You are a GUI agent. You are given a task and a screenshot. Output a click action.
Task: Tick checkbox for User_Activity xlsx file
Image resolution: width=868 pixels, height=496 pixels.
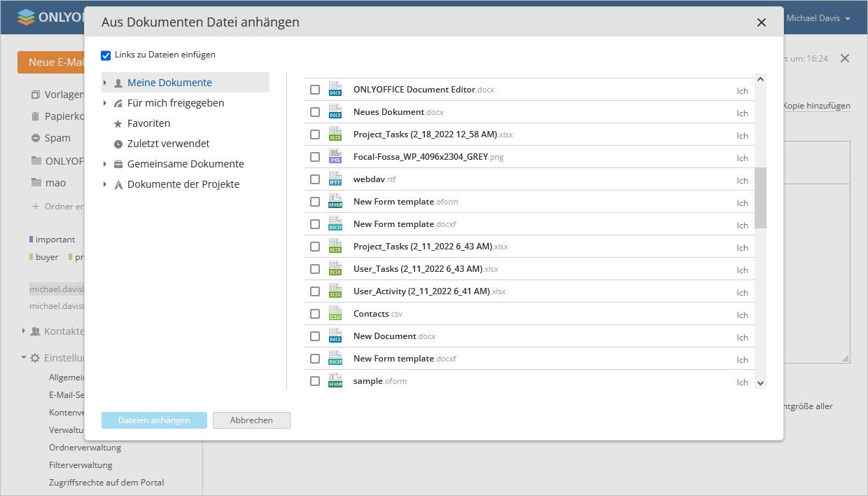click(315, 291)
